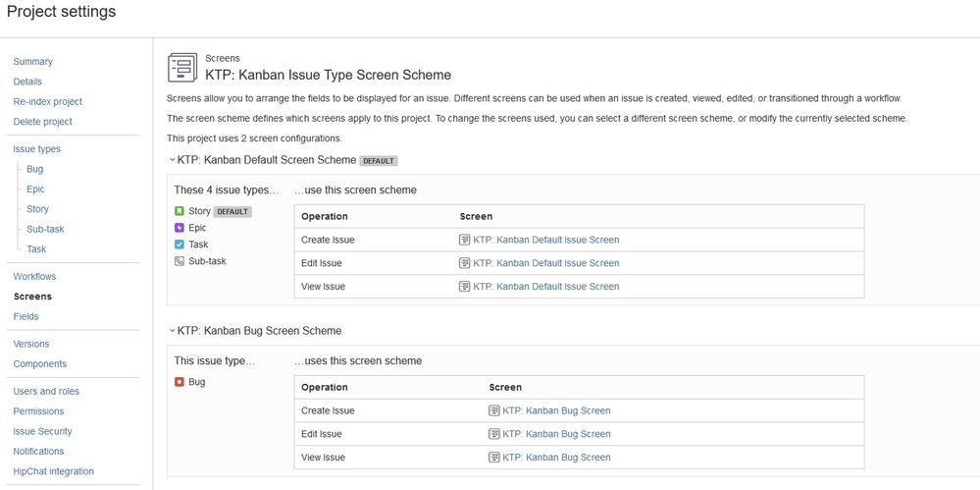Click the Sub-task label in the issue types list
Viewport: 980px width, 490px height.
(x=208, y=261)
